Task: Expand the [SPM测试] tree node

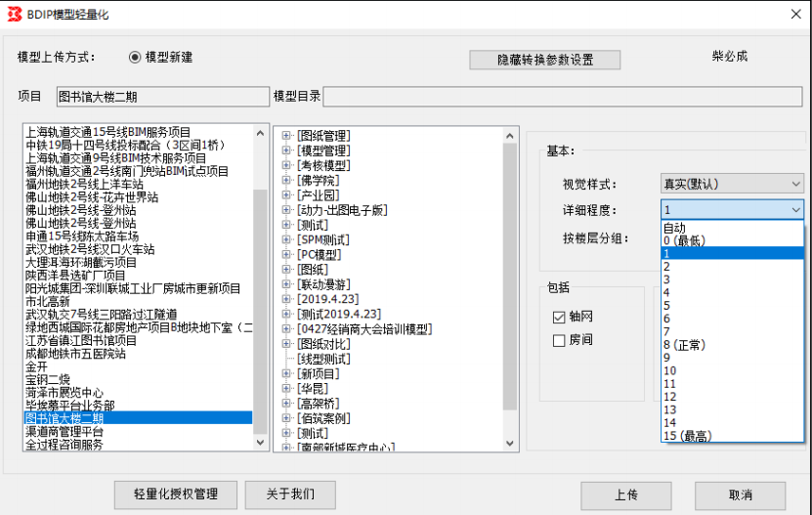Action: click(286, 239)
